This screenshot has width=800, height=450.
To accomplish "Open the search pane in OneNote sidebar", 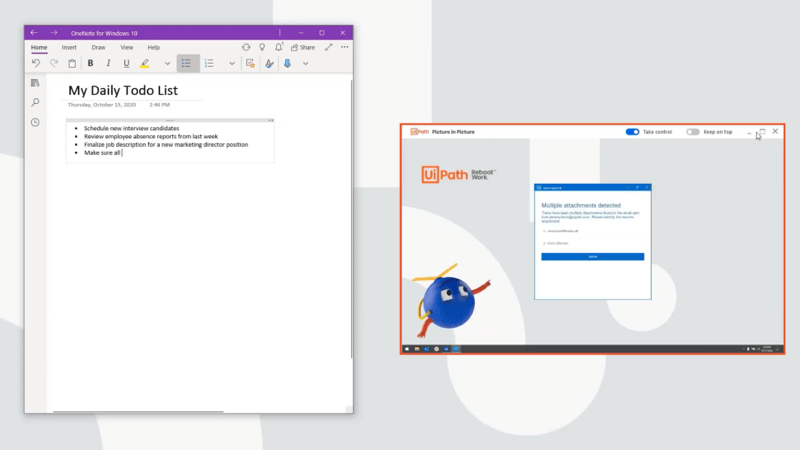I will [35, 103].
